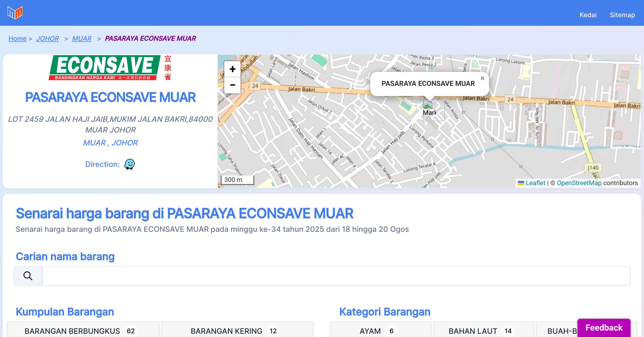644x337 pixels.
Task: Focus the product name search field
Action: click(336, 276)
